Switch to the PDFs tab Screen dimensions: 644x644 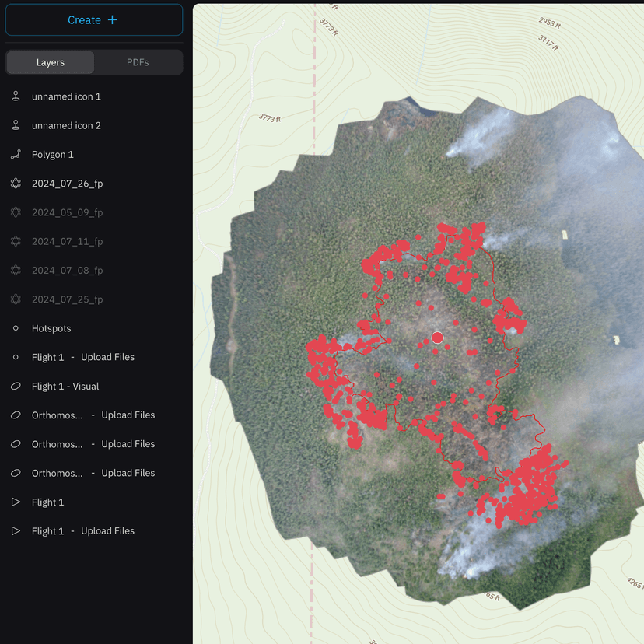(x=138, y=62)
